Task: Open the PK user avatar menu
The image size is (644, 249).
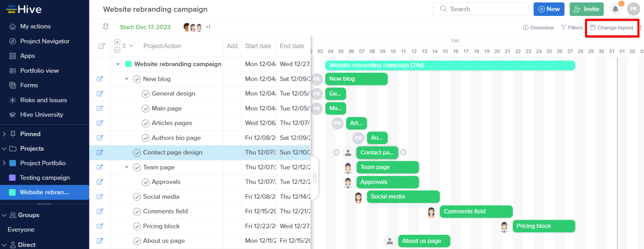Action: click(x=633, y=9)
